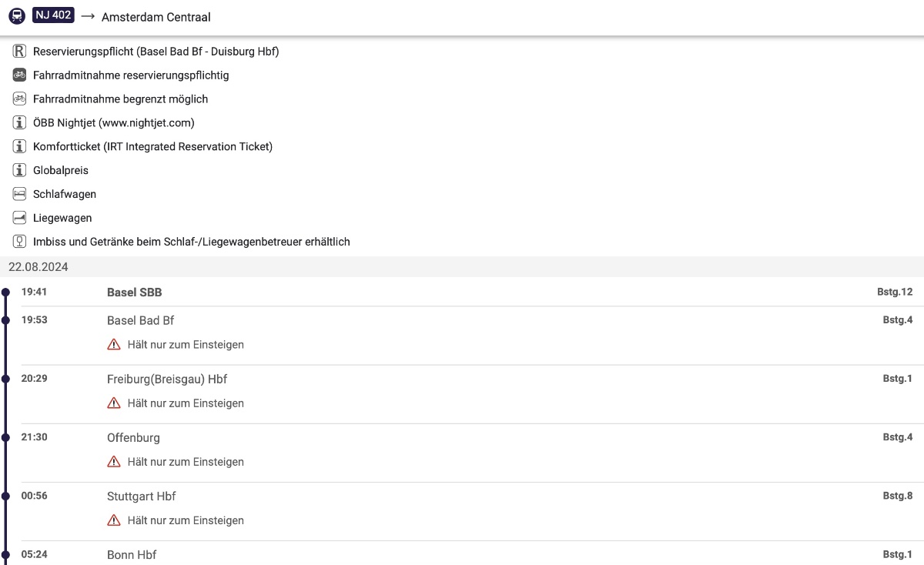Image resolution: width=924 pixels, height=565 pixels.
Task: Click the glass icon for Imbiss und Getränke
Action: coord(20,242)
